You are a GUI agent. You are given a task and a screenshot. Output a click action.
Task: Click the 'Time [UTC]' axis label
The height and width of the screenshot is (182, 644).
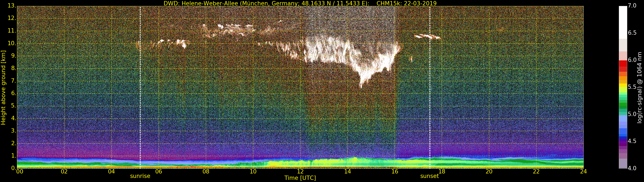(x=300, y=178)
